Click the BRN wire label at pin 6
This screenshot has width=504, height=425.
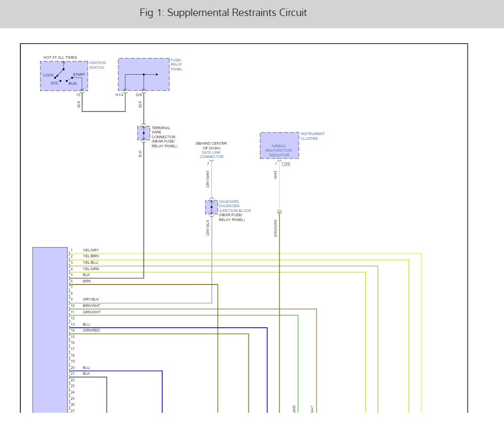tap(87, 281)
